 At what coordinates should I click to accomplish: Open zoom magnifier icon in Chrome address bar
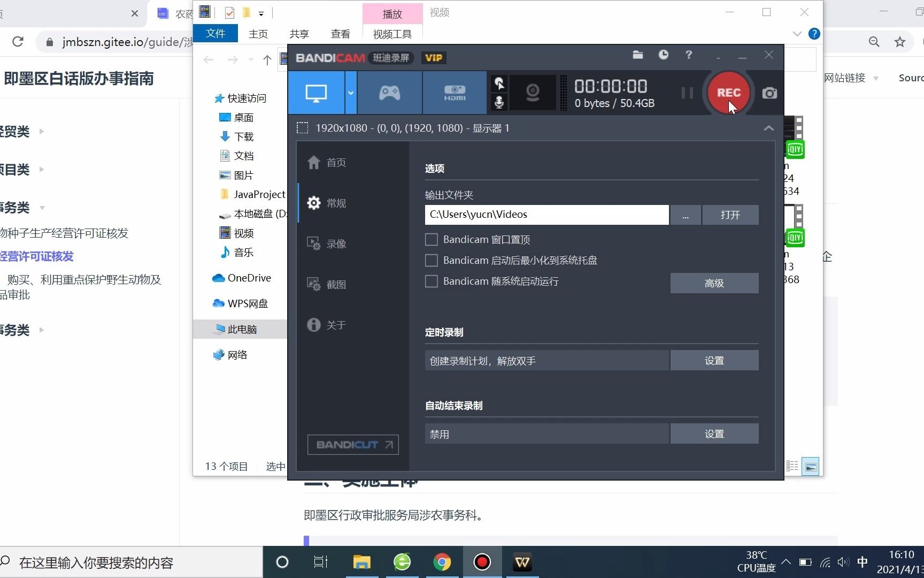(x=874, y=42)
